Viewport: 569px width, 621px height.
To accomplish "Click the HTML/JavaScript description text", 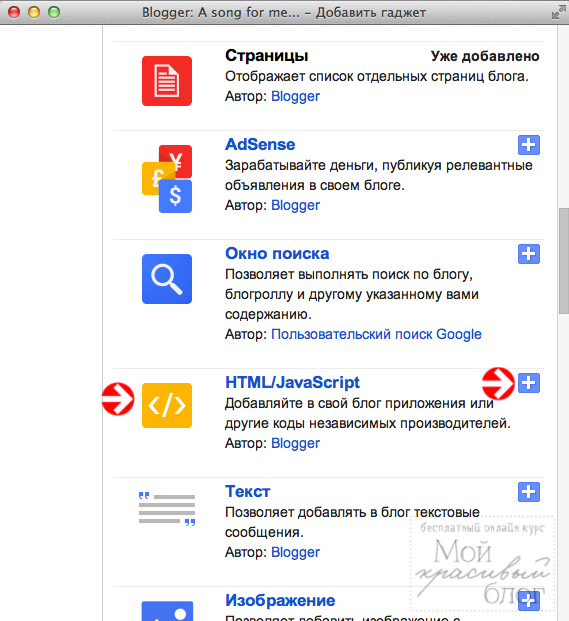I will 368,413.
